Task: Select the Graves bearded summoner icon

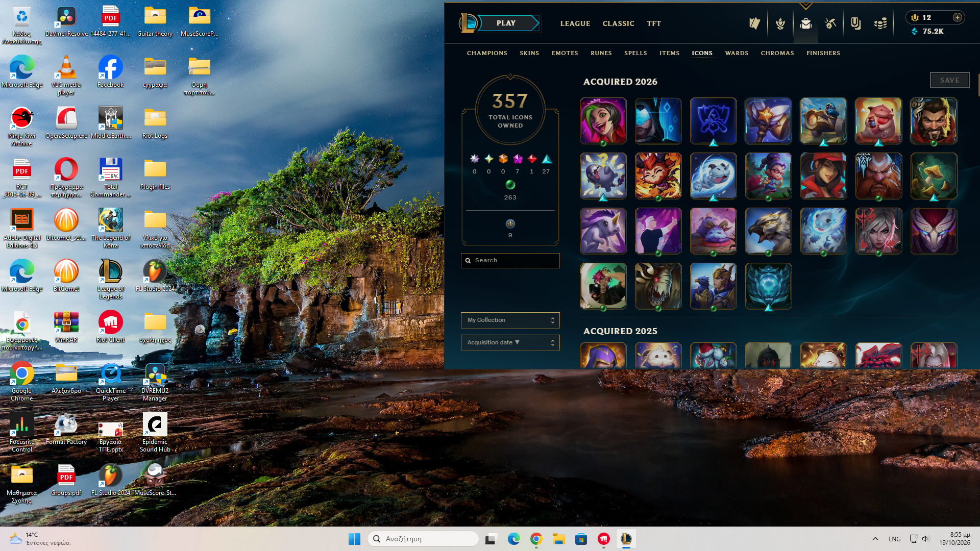Action: click(x=934, y=121)
